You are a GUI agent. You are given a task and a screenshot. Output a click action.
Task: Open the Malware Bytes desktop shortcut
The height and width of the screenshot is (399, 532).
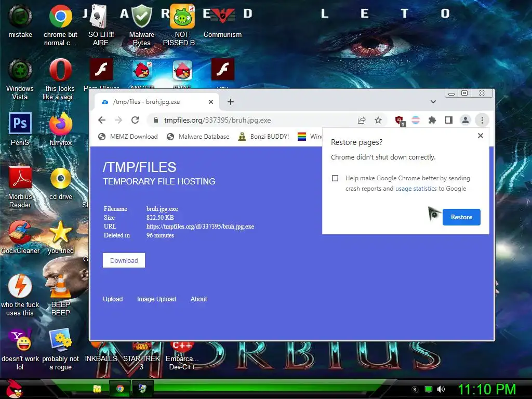click(141, 25)
